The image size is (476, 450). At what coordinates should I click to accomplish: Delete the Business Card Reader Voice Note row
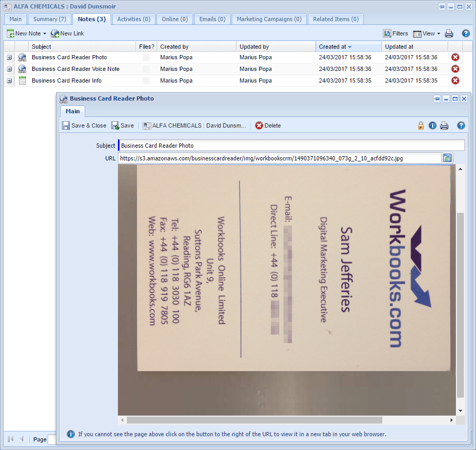tap(455, 69)
